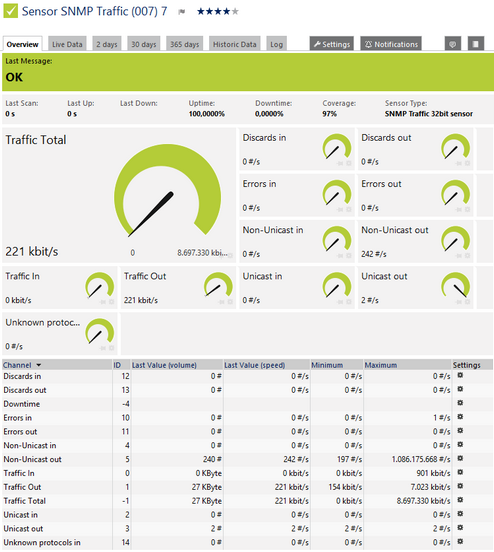
Task: Open the 365 days tab
Action: click(185, 44)
